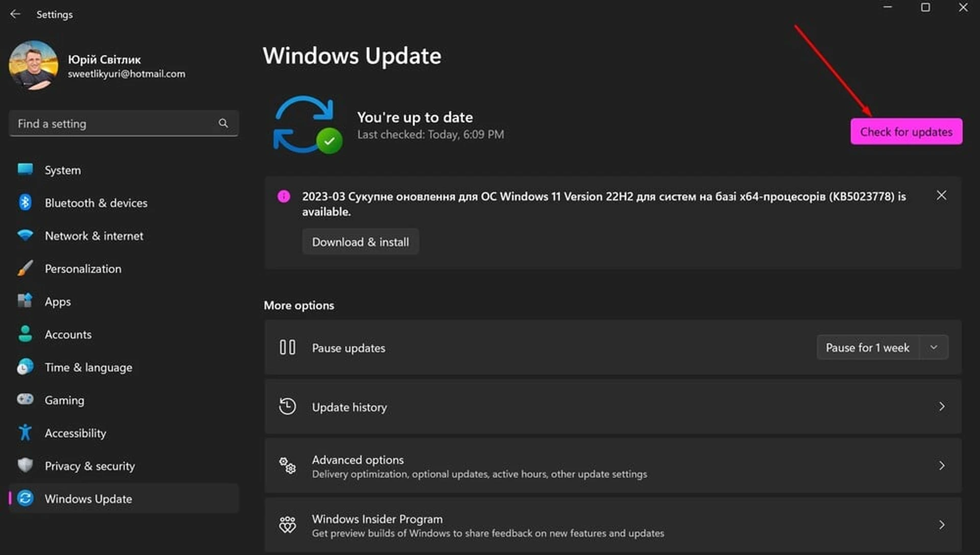Click the Privacy & security shield icon
Viewport: 980px width, 555px height.
tap(25, 465)
